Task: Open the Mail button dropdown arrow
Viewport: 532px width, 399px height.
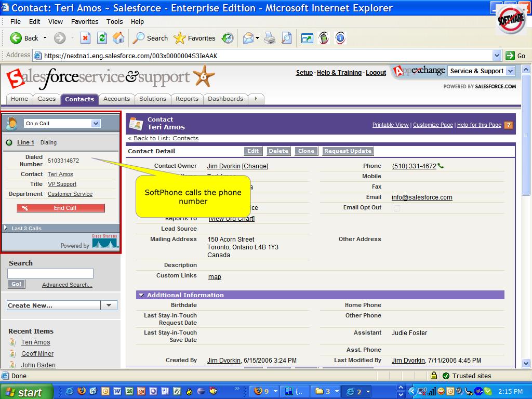Action: click(x=257, y=38)
